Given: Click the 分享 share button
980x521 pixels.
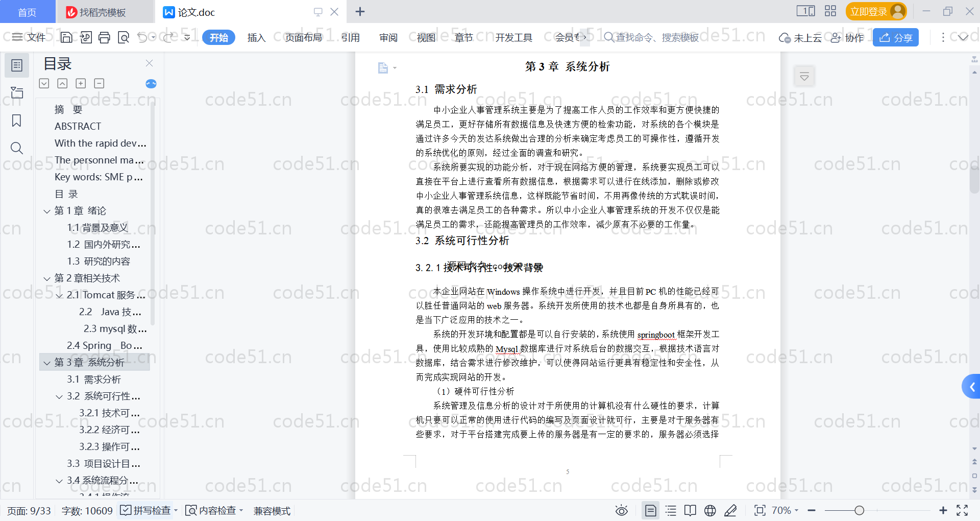Looking at the screenshot, I should point(895,37).
